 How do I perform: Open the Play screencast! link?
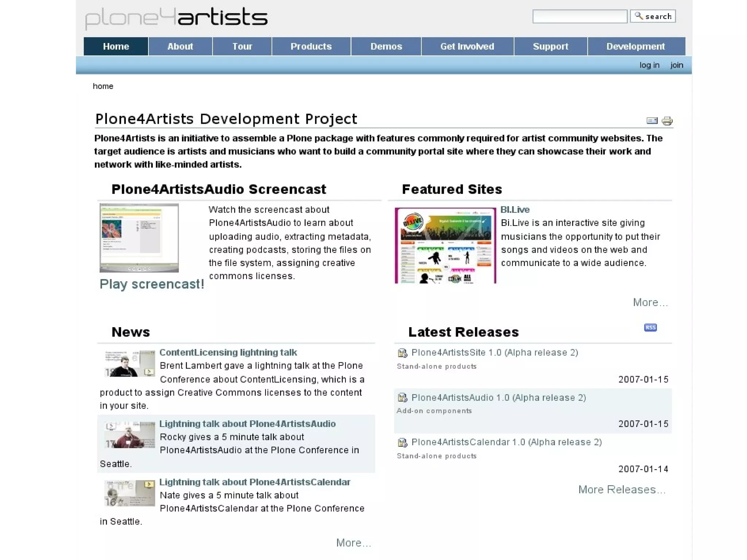[x=152, y=284]
